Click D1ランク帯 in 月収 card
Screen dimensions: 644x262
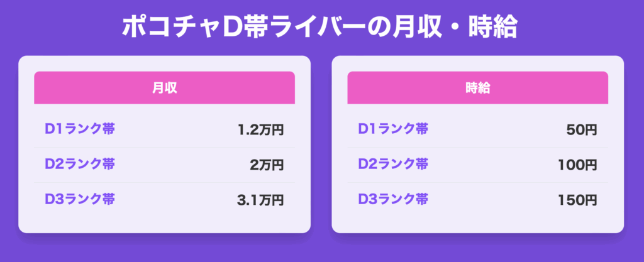click(80, 129)
